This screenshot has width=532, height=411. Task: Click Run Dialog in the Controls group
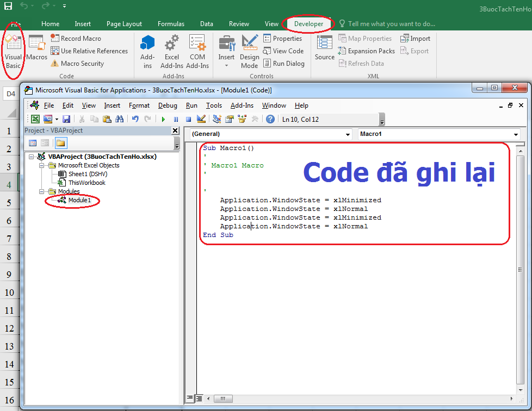[284, 63]
